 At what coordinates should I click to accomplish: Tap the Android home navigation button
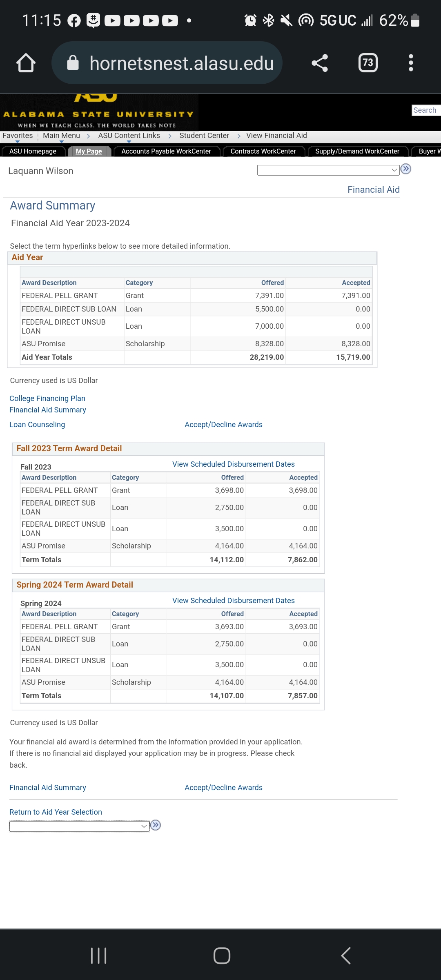[x=222, y=955]
